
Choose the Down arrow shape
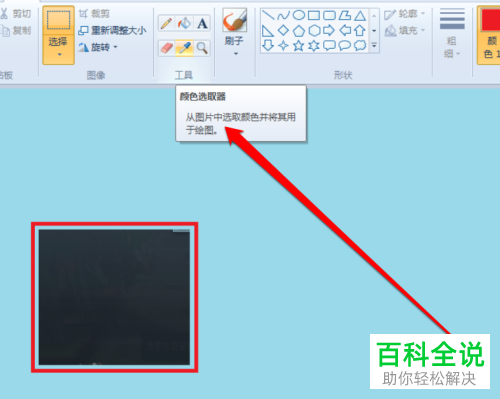pyautogui.click(x=268, y=45)
